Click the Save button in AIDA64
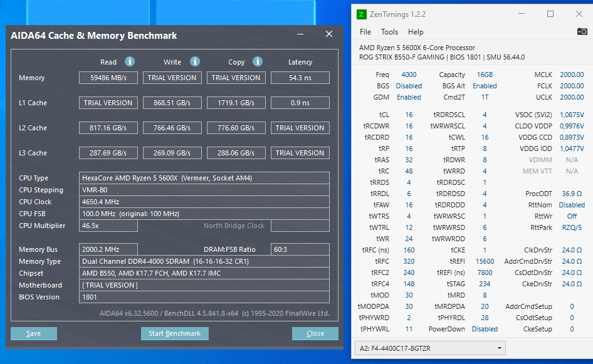Screen dimensions: 593x364 [x=34, y=333]
